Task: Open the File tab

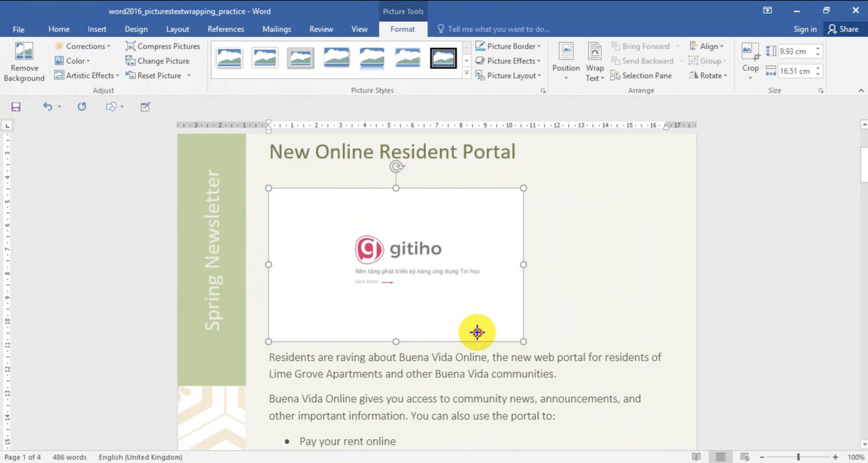Action: [19, 29]
